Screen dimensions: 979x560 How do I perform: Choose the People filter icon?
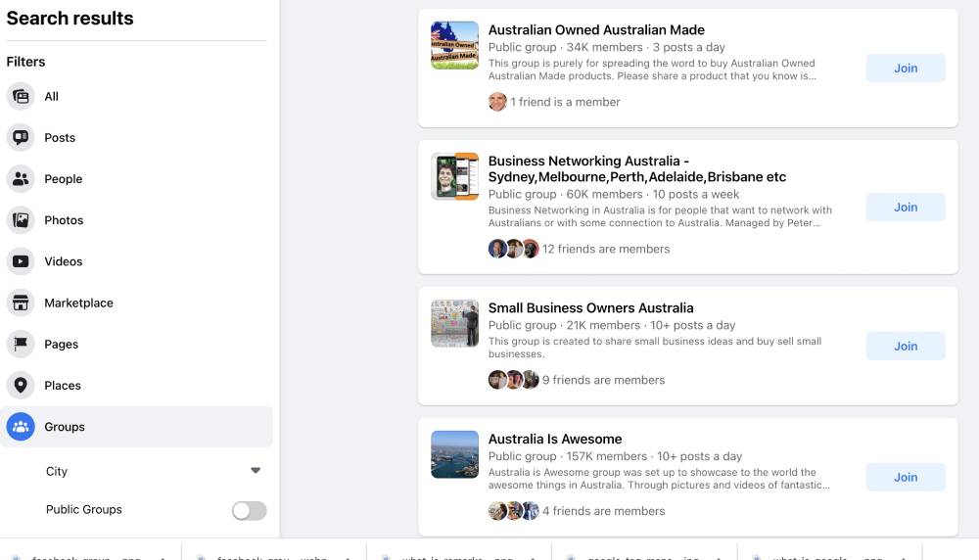click(21, 178)
